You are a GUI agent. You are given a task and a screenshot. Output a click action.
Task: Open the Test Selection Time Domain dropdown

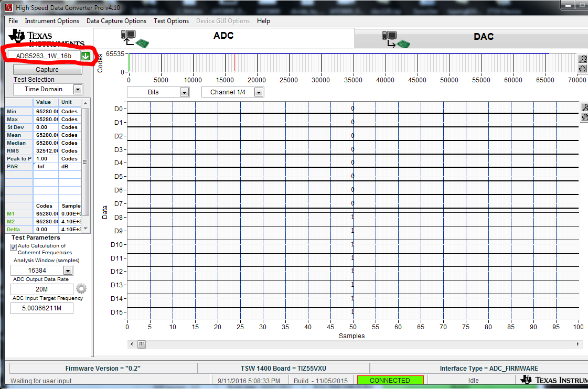pyautogui.click(x=78, y=90)
